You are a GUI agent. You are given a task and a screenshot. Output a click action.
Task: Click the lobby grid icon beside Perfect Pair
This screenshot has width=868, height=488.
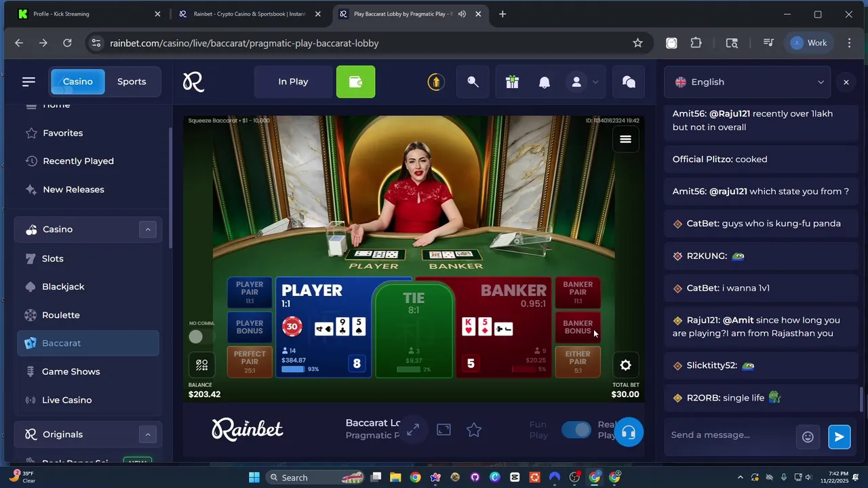[x=202, y=365]
